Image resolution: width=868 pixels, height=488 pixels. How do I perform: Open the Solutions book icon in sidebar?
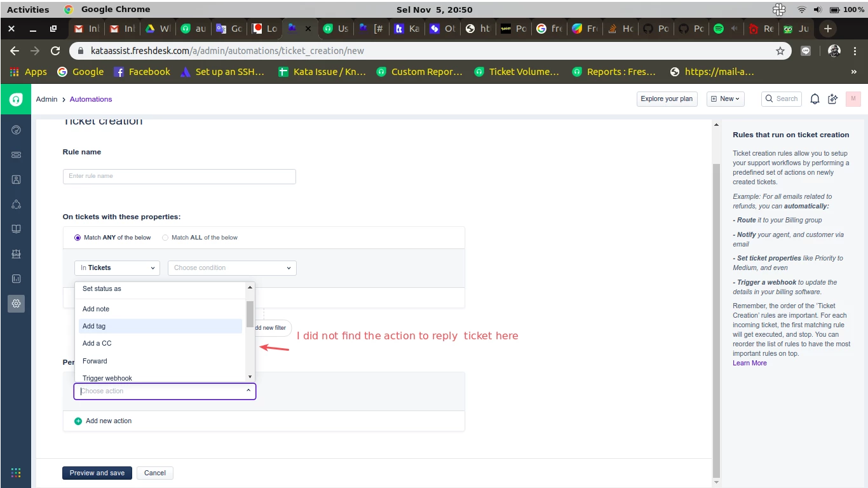(17, 229)
